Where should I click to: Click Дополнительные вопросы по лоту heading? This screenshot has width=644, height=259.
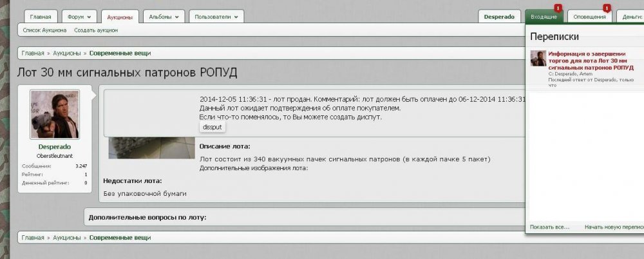pos(147,217)
